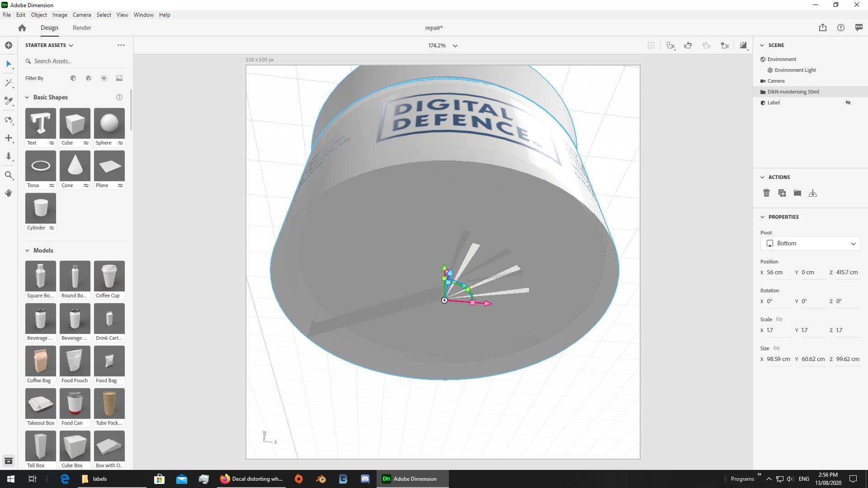Click the Delete trash icon in Actions
This screenshot has width=868, height=488.
(766, 193)
